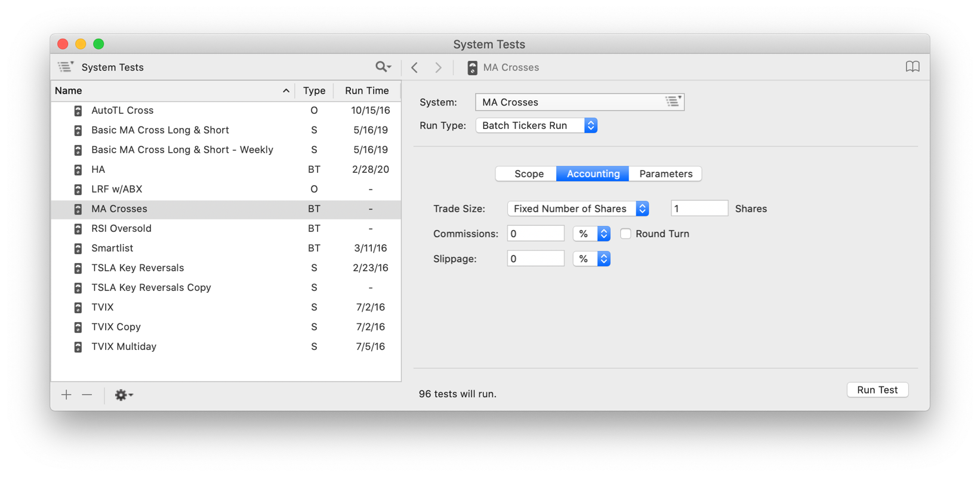Click the Run Test button
The width and height of the screenshot is (980, 477).
877,390
